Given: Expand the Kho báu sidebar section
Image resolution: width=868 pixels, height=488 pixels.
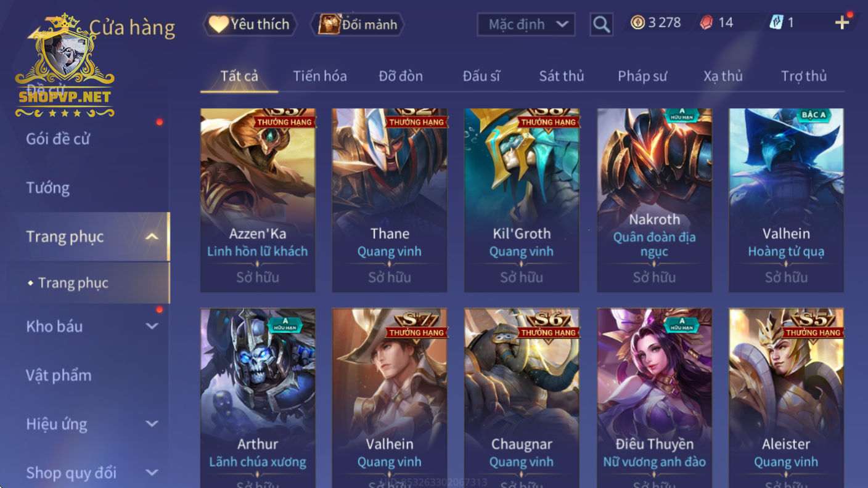Looking at the screenshot, I should 152,326.
